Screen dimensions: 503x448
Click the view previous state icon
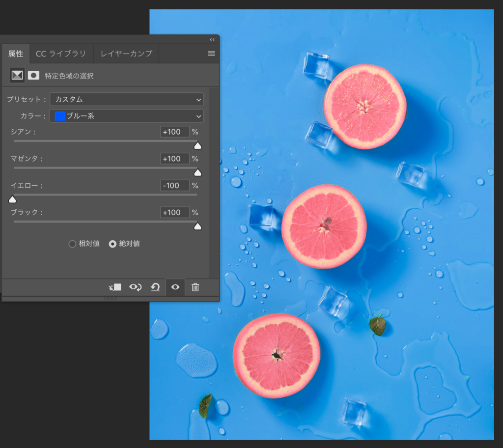point(135,287)
